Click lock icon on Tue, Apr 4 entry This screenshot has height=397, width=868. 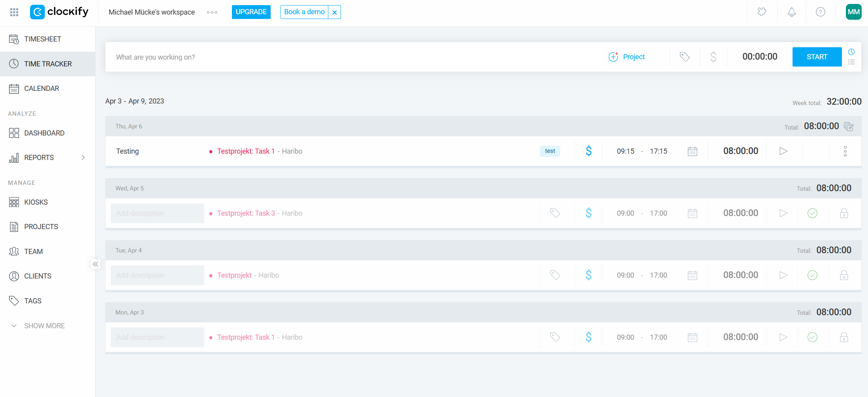pos(844,275)
